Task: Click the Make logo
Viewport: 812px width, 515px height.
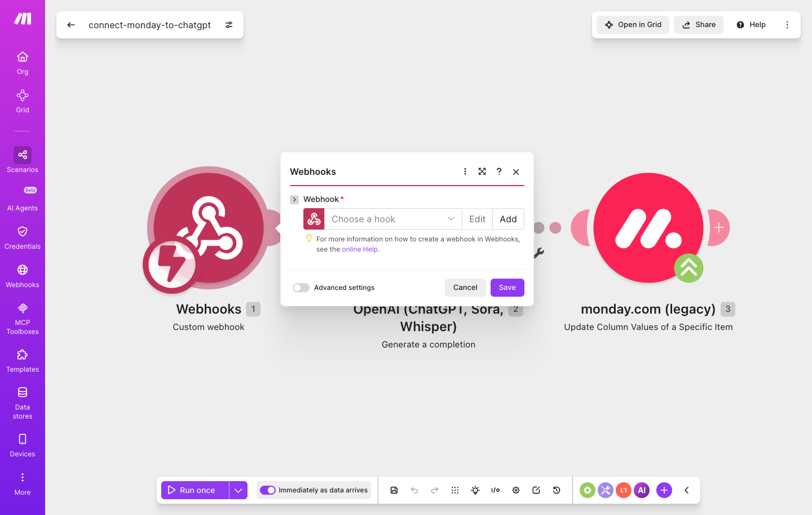Action: click(23, 19)
